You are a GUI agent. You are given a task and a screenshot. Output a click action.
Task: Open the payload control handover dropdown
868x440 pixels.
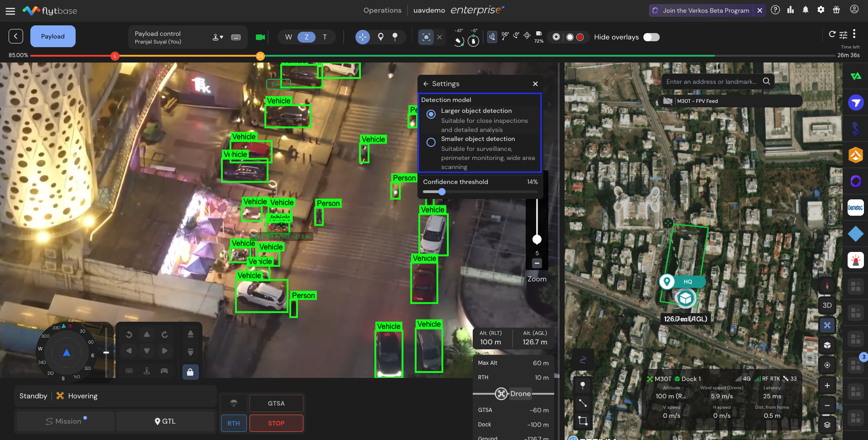click(x=218, y=37)
